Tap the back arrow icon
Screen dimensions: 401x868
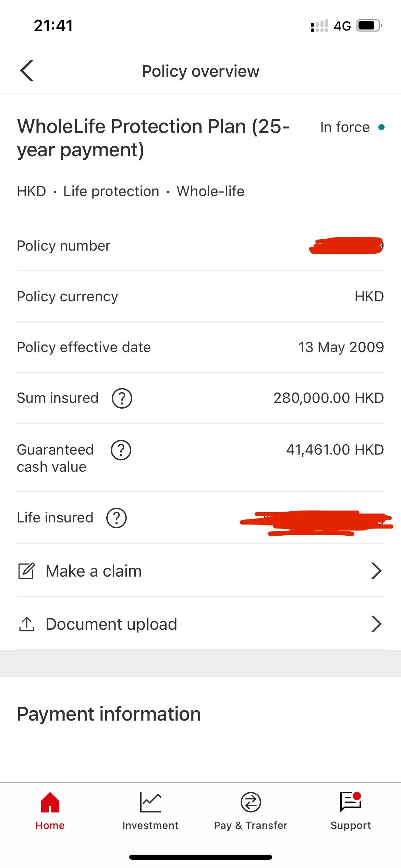(27, 71)
